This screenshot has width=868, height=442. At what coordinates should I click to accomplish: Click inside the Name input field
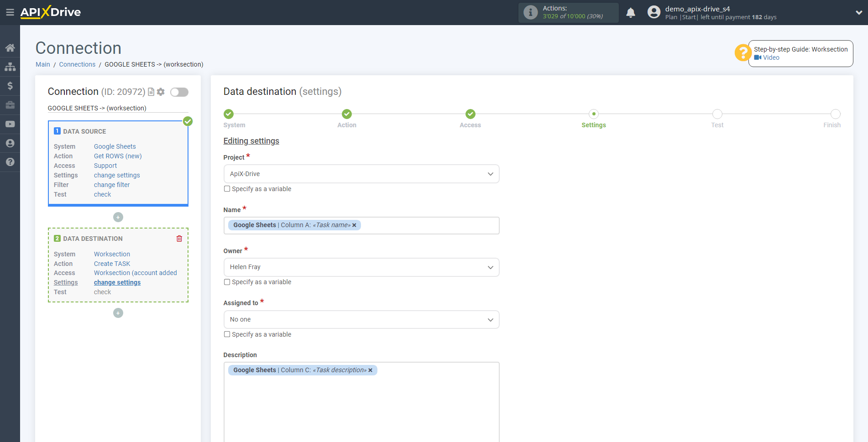tap(361, 225)
